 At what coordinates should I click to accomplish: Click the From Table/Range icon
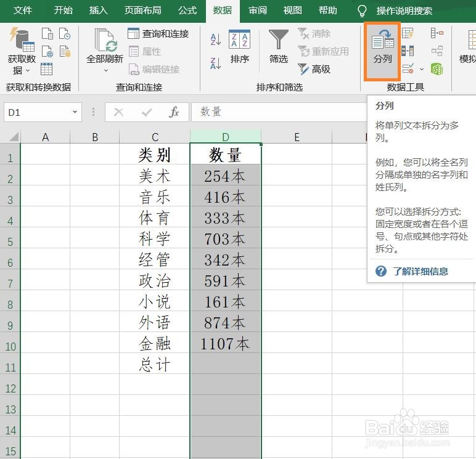(x=46, y=69)
